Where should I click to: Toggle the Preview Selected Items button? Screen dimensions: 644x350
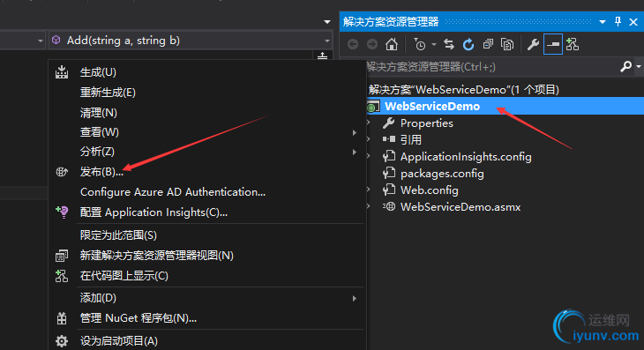pos(553,44)
